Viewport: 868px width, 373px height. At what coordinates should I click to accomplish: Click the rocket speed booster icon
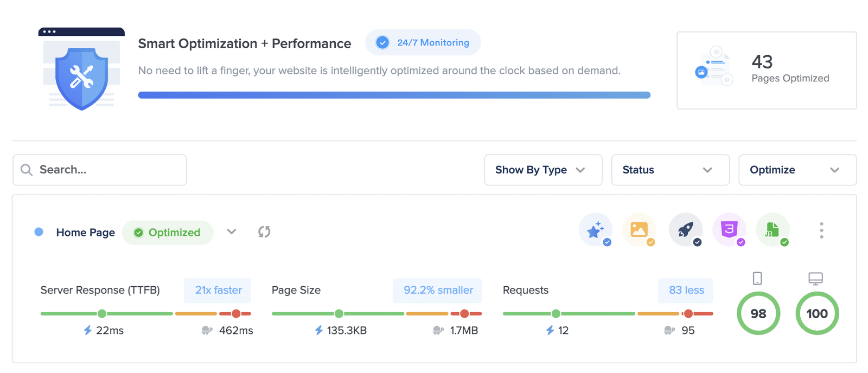point(685,230)
